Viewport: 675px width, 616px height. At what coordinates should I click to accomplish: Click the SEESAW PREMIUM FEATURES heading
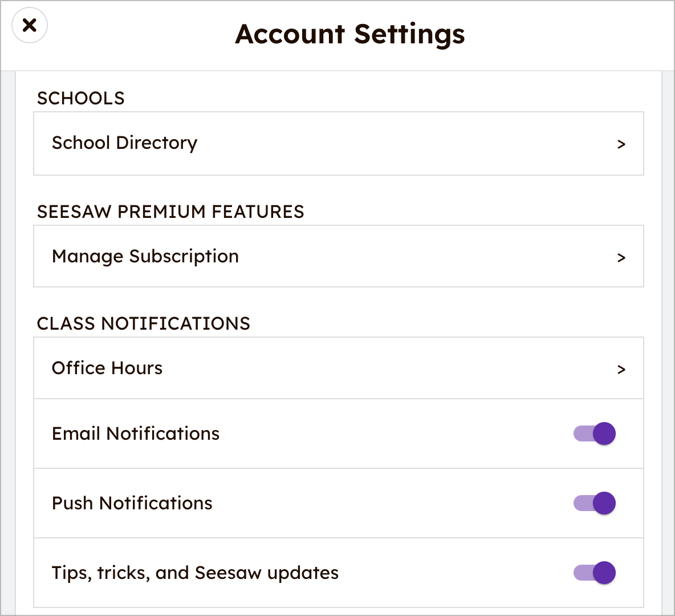(170, 212)
